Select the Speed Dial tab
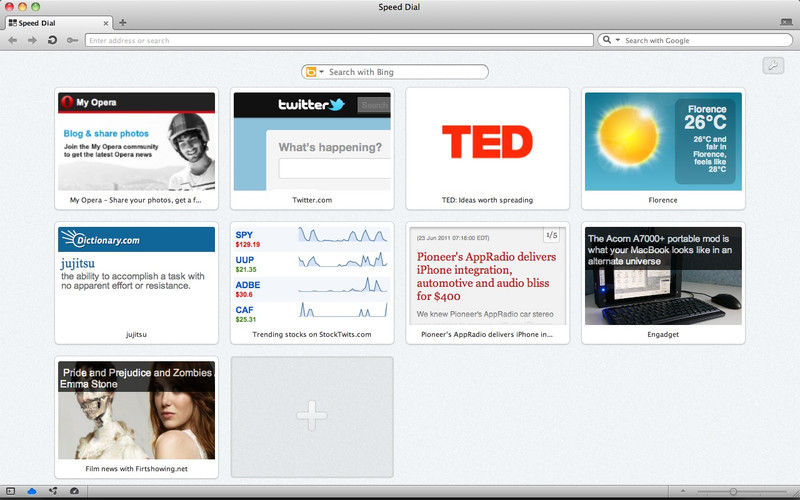800x500 pixels. [x=59, y=23]
